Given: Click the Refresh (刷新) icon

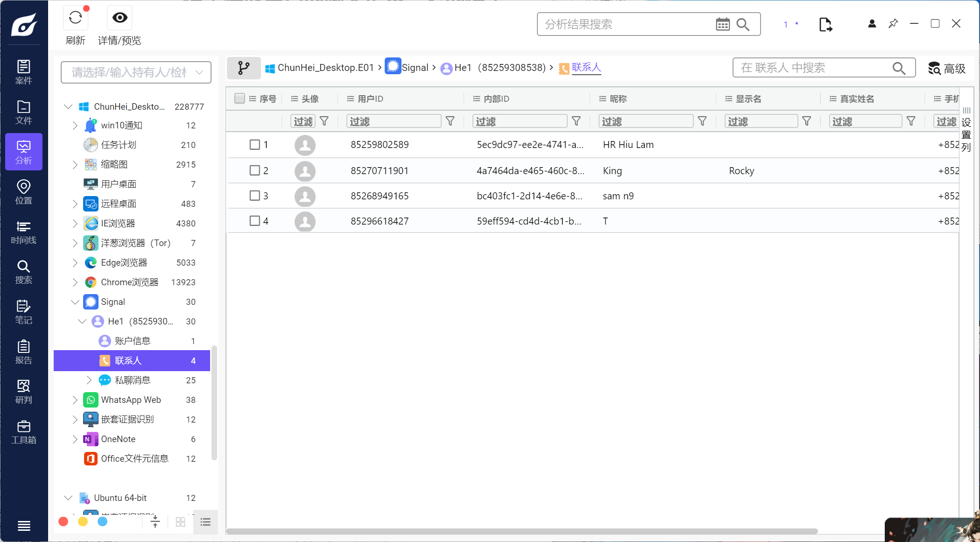Looking at the screenshot, I should [x=75, y=18].
